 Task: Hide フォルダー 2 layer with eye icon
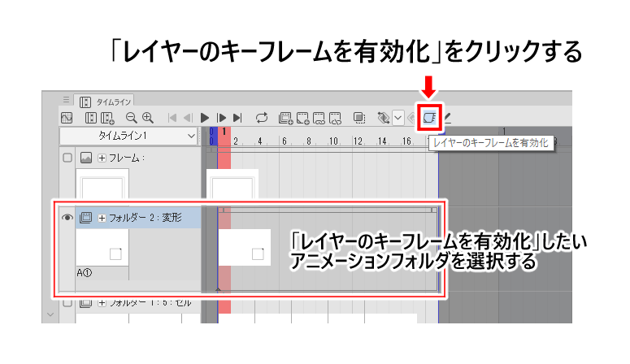[x=67, y=218]
